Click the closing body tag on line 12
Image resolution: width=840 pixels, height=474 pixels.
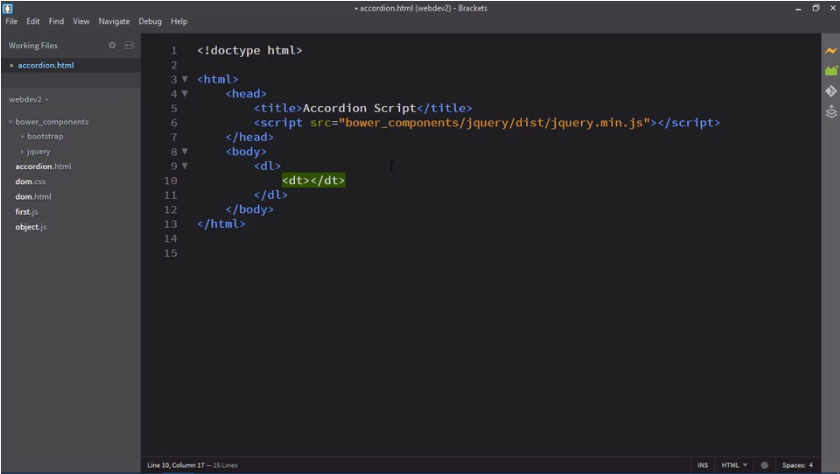coord(250,209)
